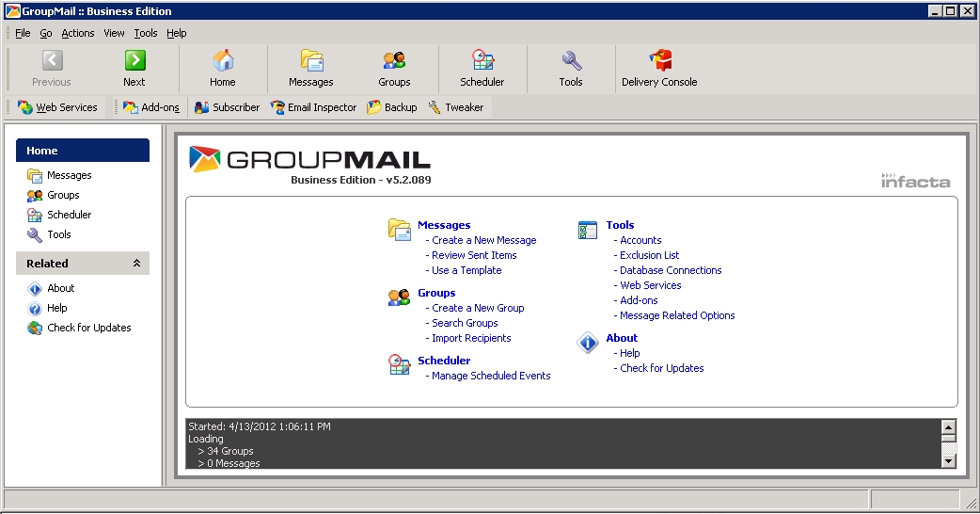Launch the Email Inspector add-on
980x514 pixels.
[x=313, y=107]
